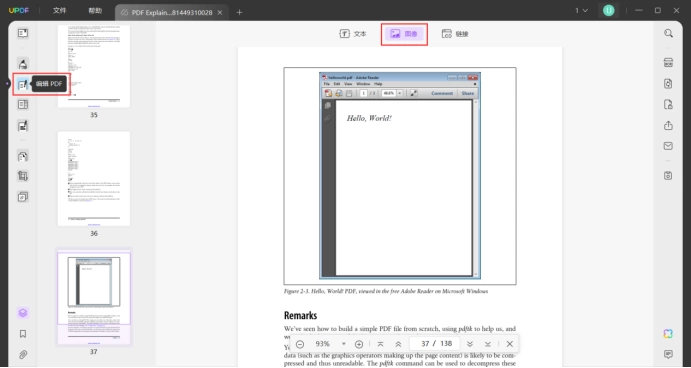This screenshot has height=368, width=691.
Task: Send file by email icon
Action: (669, 146)
